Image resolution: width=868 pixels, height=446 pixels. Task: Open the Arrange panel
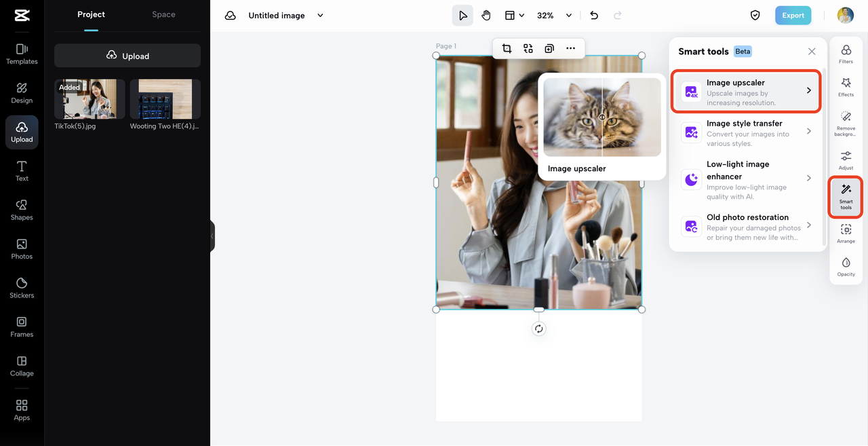[846, 234]
